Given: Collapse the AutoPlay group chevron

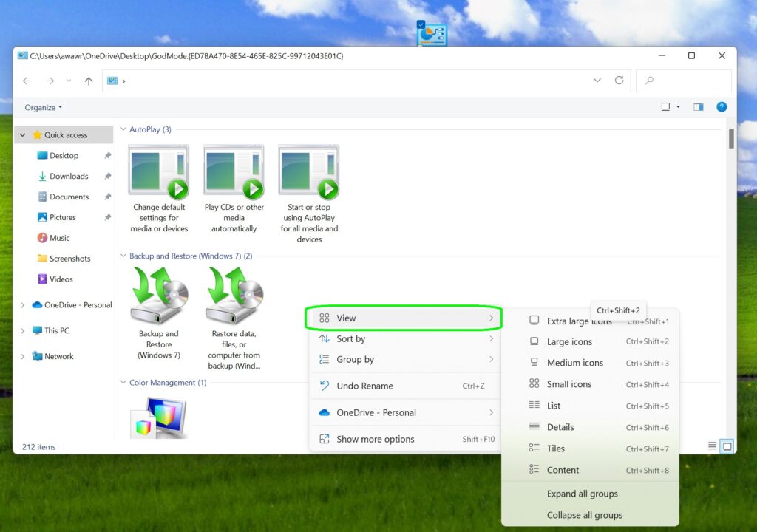Looking at the screenshot, I should (123, 129).
